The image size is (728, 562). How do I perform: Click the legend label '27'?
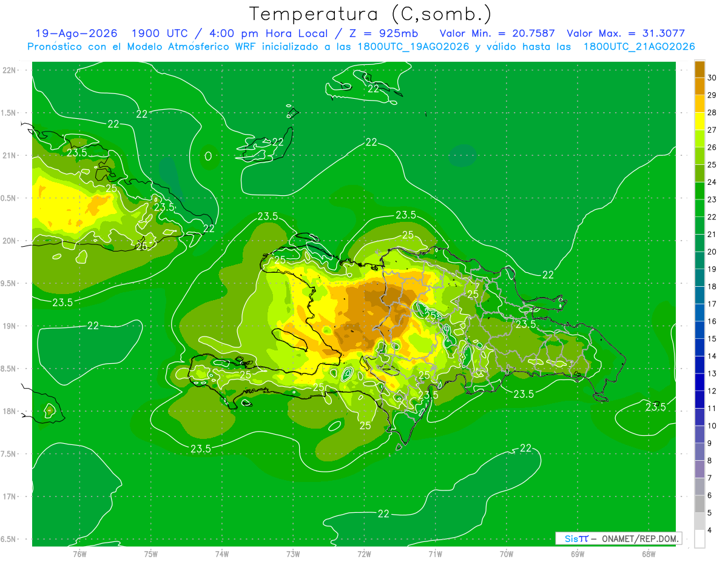pos(712,130)
